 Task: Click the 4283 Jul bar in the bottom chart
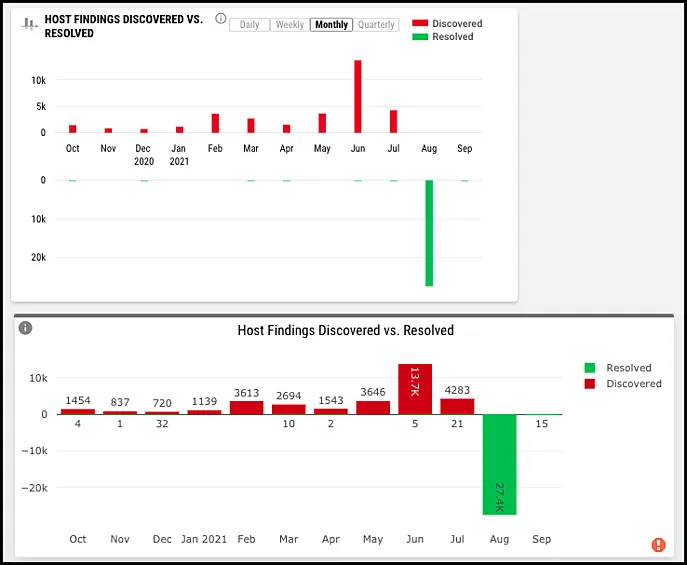[x=457, y=406]
